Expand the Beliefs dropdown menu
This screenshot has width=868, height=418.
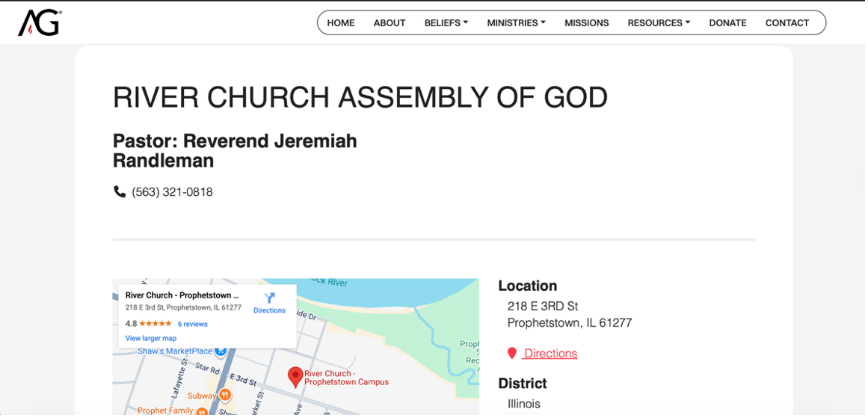click(x=446, y=23)
